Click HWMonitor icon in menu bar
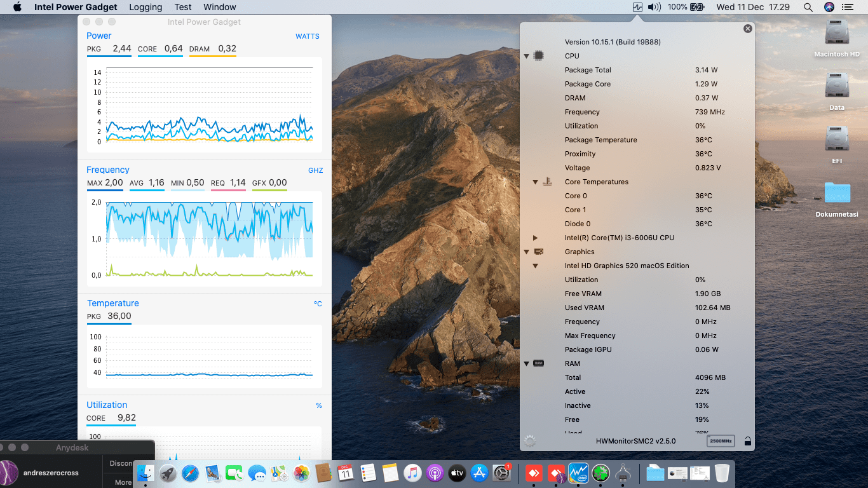The width and height of the screenshot is (868, 488). click(637, 7)
